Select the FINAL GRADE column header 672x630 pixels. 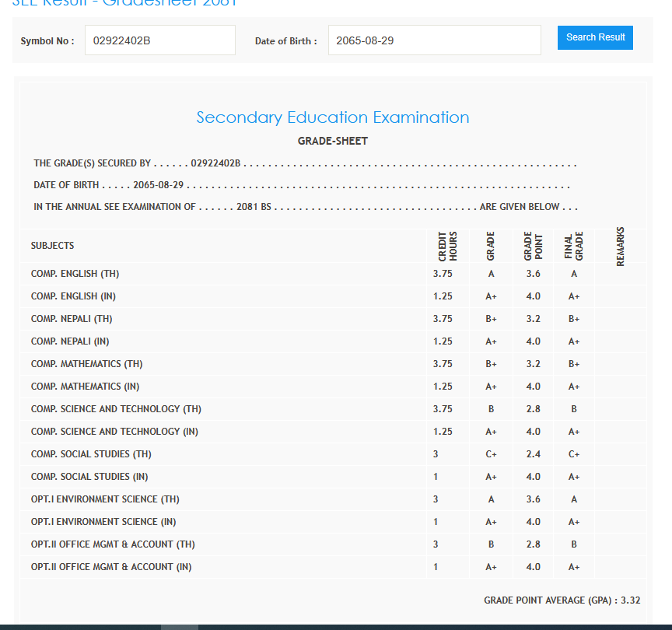574,246
